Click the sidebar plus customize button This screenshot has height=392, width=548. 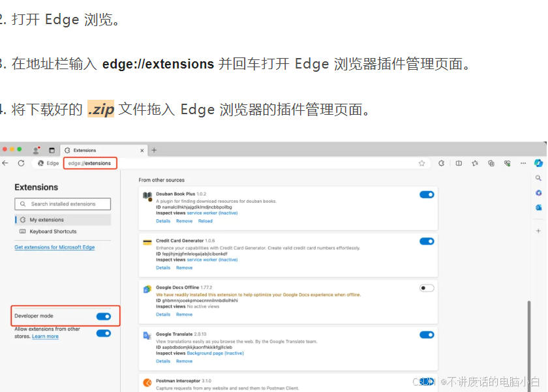[x=539, y=231]
